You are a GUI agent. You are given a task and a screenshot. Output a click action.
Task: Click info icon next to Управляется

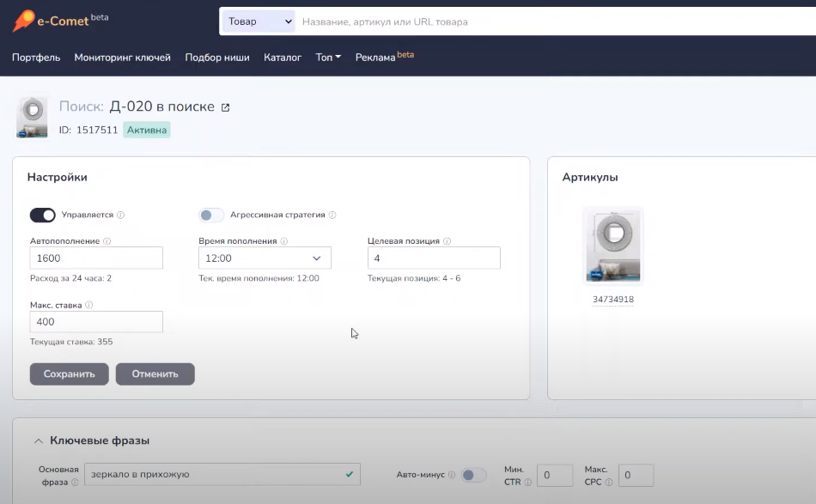120,216
